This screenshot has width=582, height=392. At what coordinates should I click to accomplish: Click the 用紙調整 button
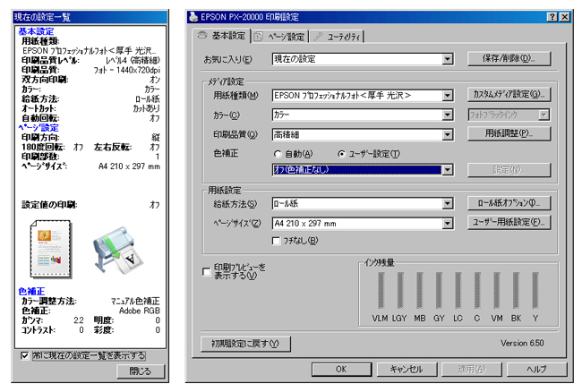coord(509,133)
